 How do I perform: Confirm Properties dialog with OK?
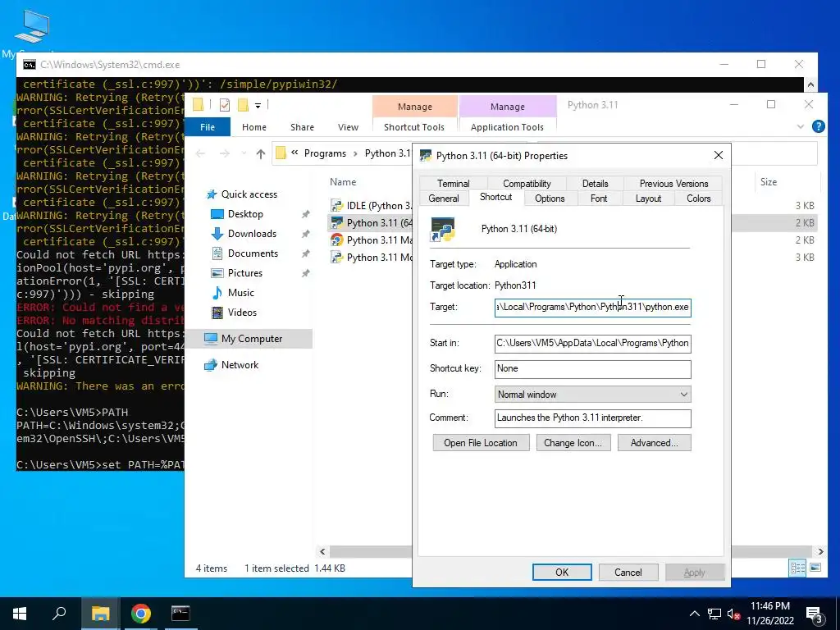coord(562,572)
